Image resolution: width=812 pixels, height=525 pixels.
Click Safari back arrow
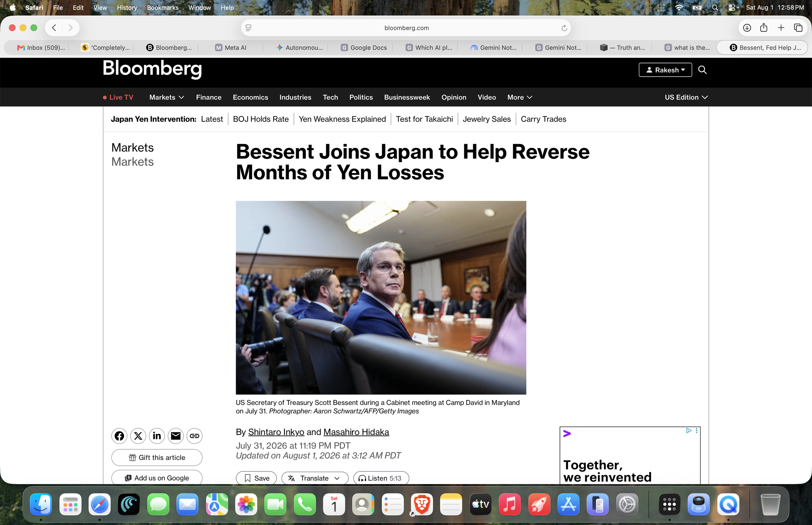[x=54, y=28]
